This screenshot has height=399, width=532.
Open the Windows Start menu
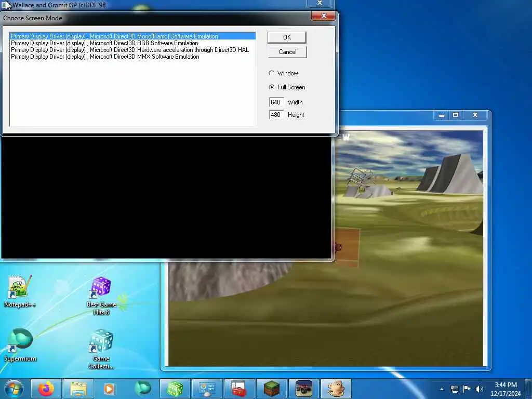tap(14, 389)
